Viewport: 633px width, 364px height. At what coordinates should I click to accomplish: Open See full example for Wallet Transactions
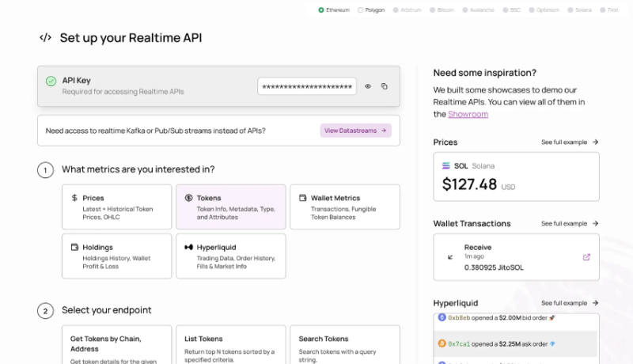[x=570, y=224]
